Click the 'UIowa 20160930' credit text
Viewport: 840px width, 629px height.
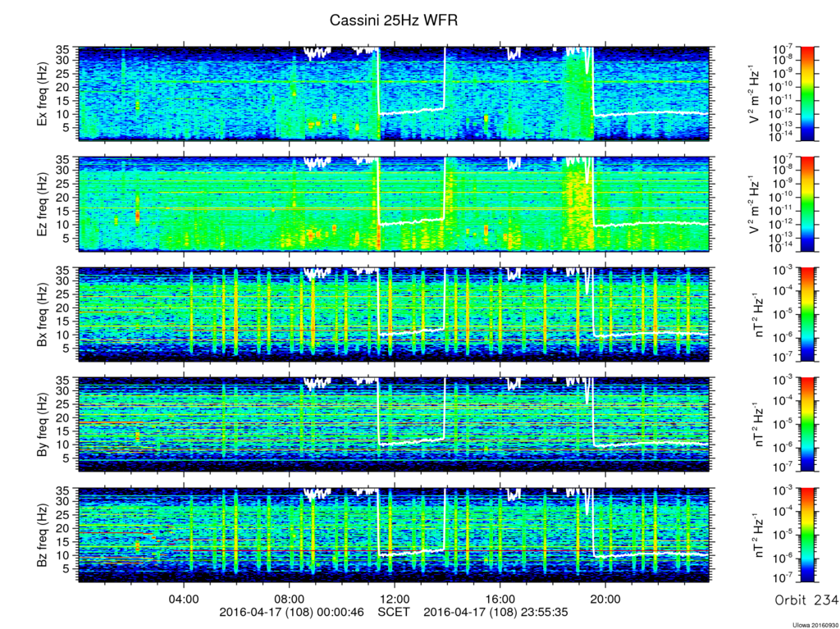click(815, 625)
